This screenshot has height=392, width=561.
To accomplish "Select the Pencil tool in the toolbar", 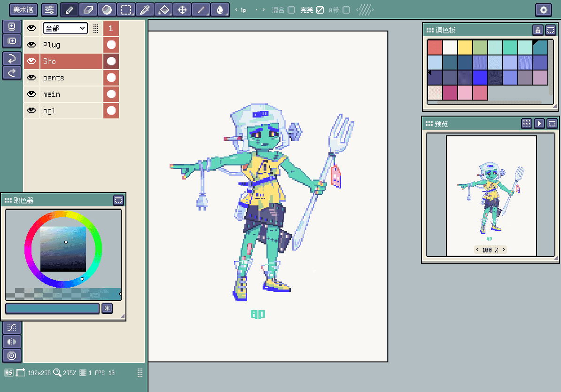I will click(x=70, y=9).
